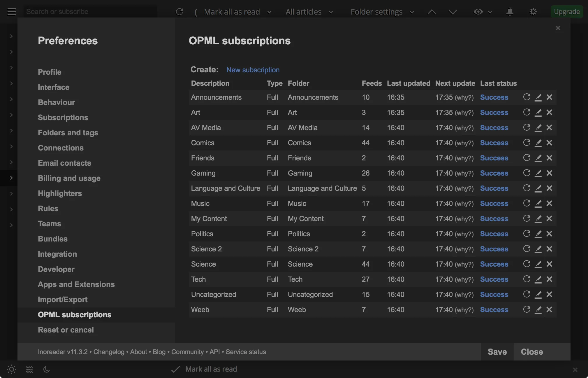Open Import/Export preferences

pyautogui.click(x=63, y=300)
